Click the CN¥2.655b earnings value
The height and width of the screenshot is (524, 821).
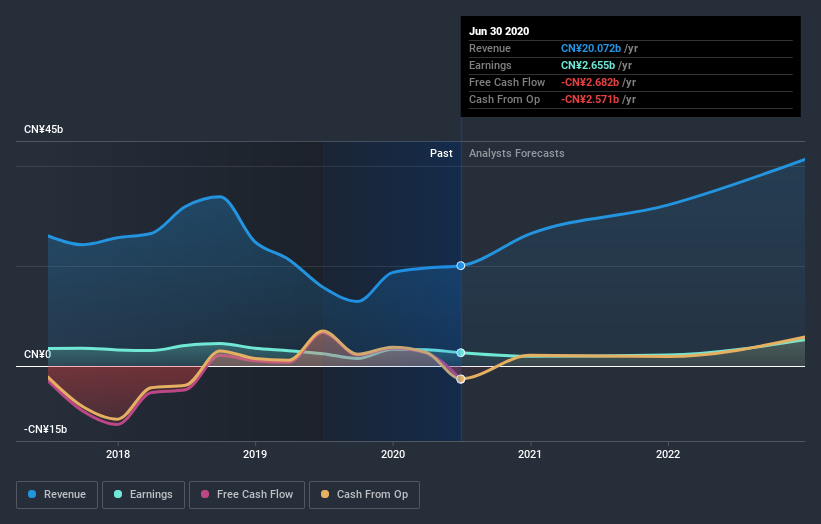pos(588,65)
